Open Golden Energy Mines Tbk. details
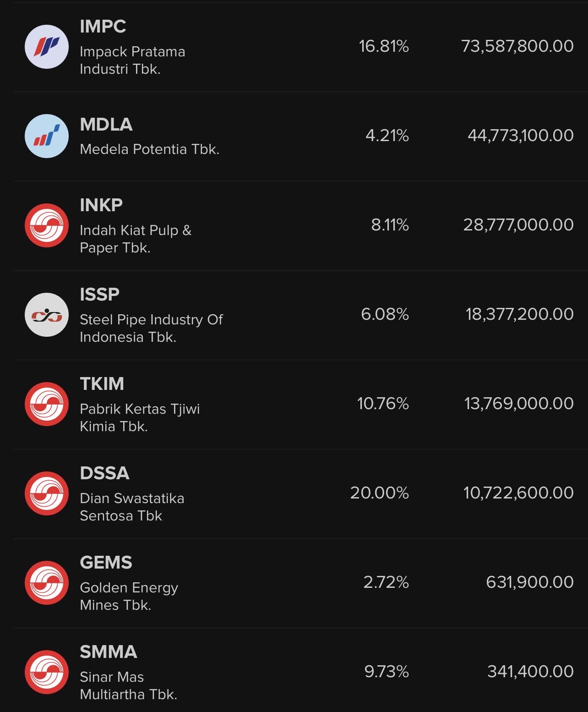The image size is (588, 712). (129, 596)
